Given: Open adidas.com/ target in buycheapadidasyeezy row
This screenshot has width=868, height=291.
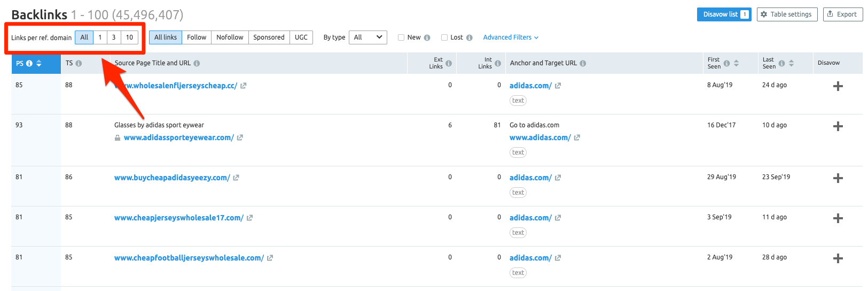Looking at the screenshot, I should [530, 178].
